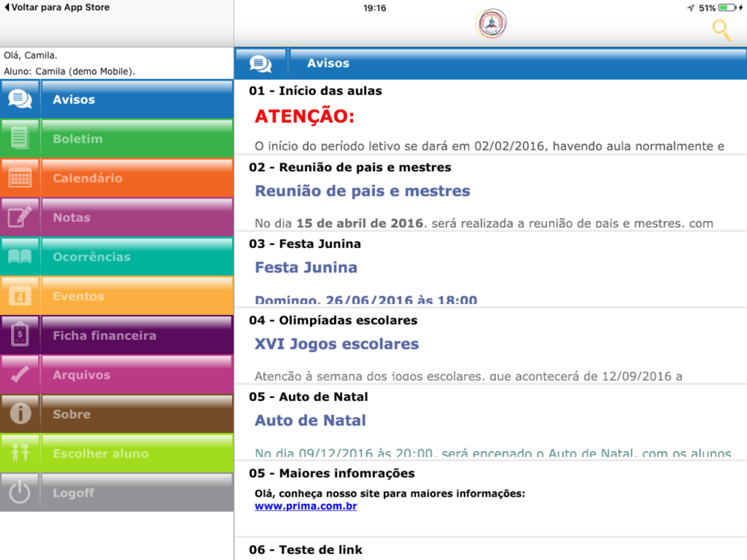Viewport: 747px width, 560px height.
Task: Tap the blue Festa Junina heading
Action: click(x=306, y=267)
